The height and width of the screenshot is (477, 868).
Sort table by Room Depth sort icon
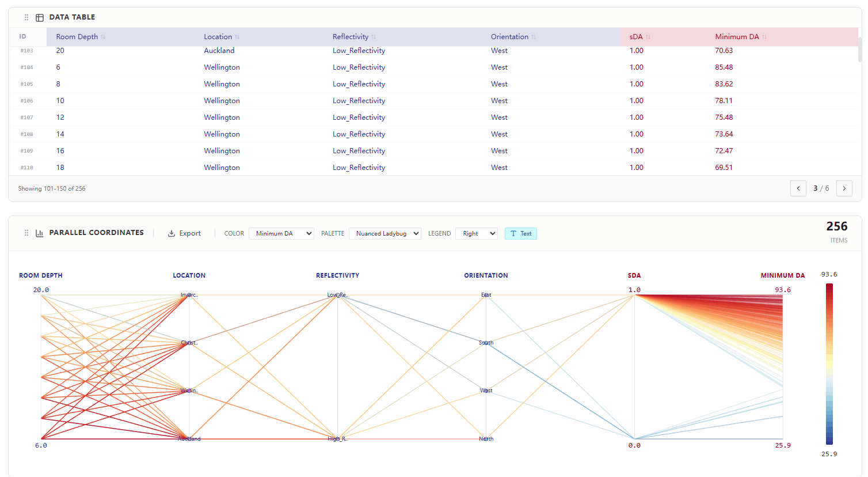103,37
